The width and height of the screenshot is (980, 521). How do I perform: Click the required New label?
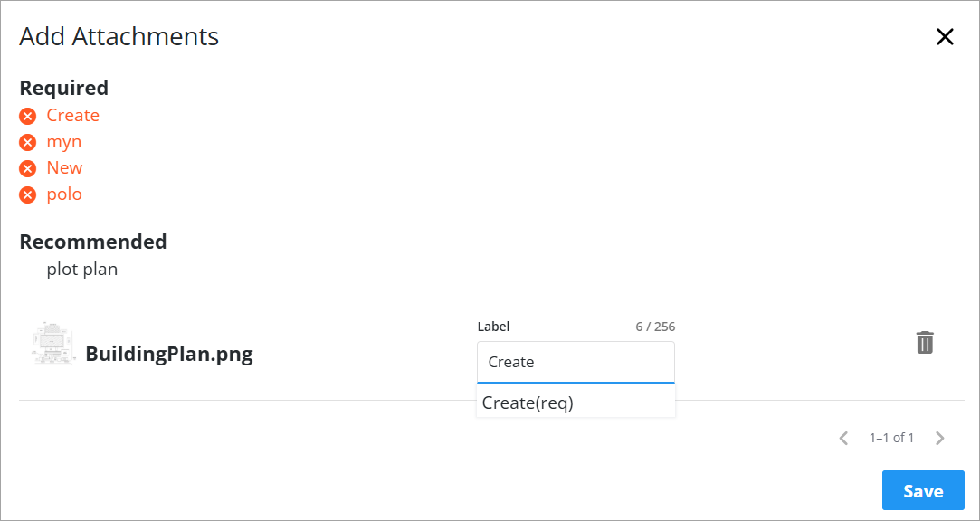tap(64, 168)
